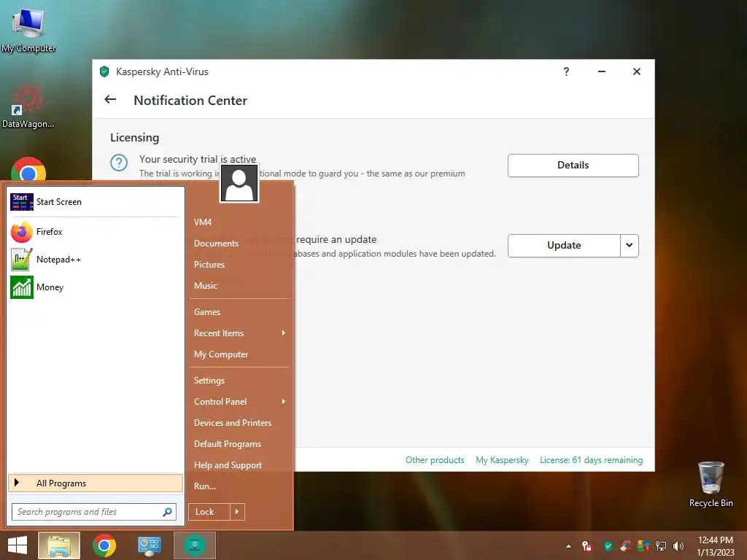The height and width of the screenshot is (560, 747).
Task: Open Money app from Start menu
Action: coord(94,287)
